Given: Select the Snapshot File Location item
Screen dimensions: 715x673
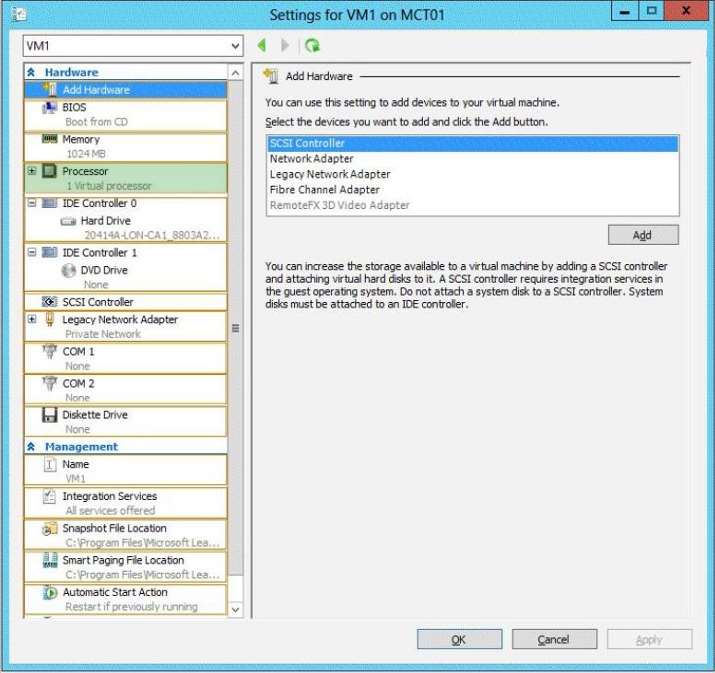Looking at the screenshot, I should 125,535.
